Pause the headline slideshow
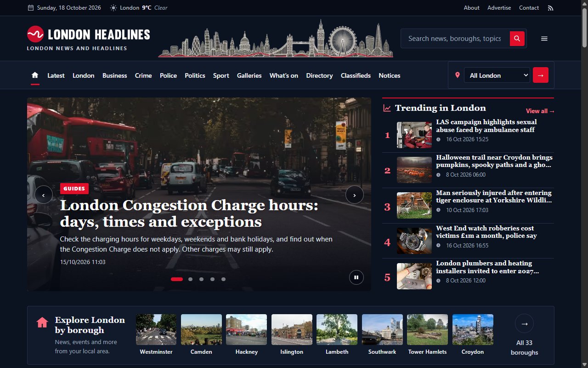 click(356, 277)
